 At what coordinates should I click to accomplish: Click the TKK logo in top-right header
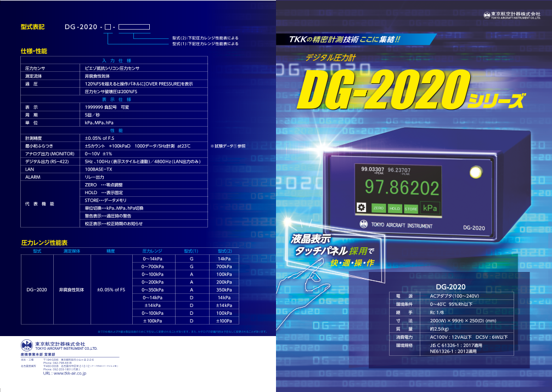(487, 15)
